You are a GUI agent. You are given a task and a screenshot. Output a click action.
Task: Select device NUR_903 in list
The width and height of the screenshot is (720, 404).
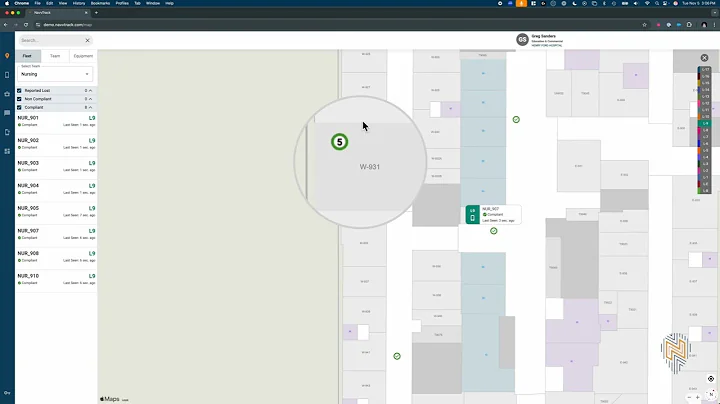[56, 166]
